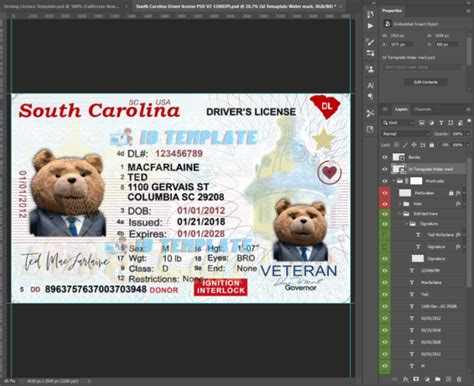Open the layer comp dropdown in Properties
Screen dimensions: 474x386
423,67
